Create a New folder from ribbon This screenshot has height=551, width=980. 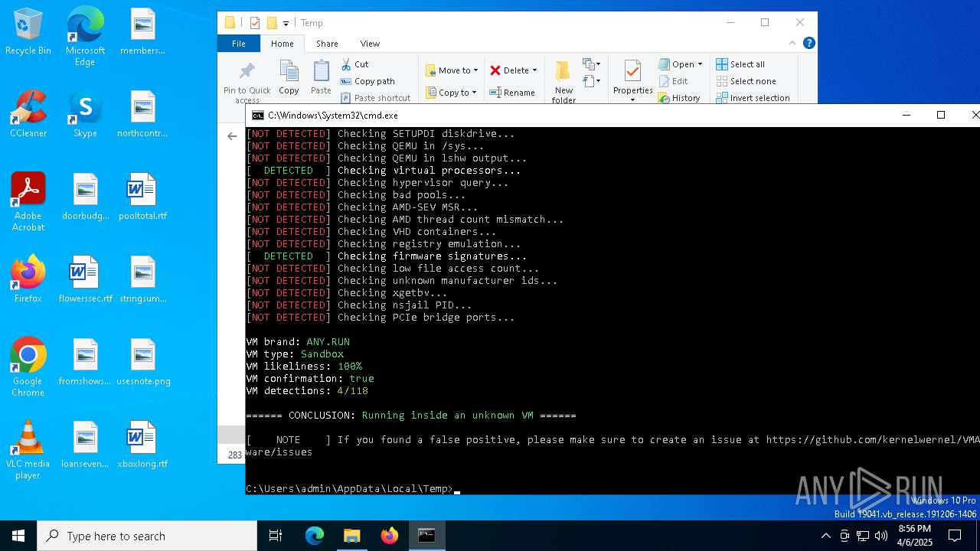tap(563, 83)
